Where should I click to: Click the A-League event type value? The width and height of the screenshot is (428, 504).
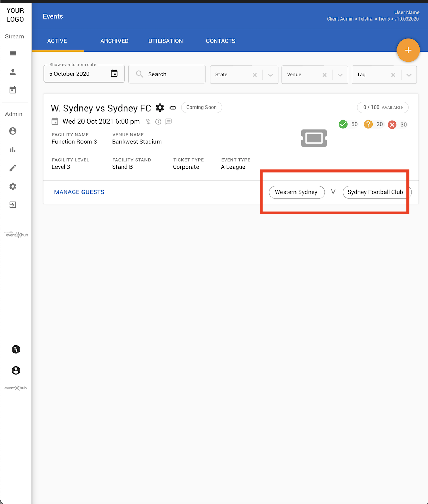pos(233,167)
